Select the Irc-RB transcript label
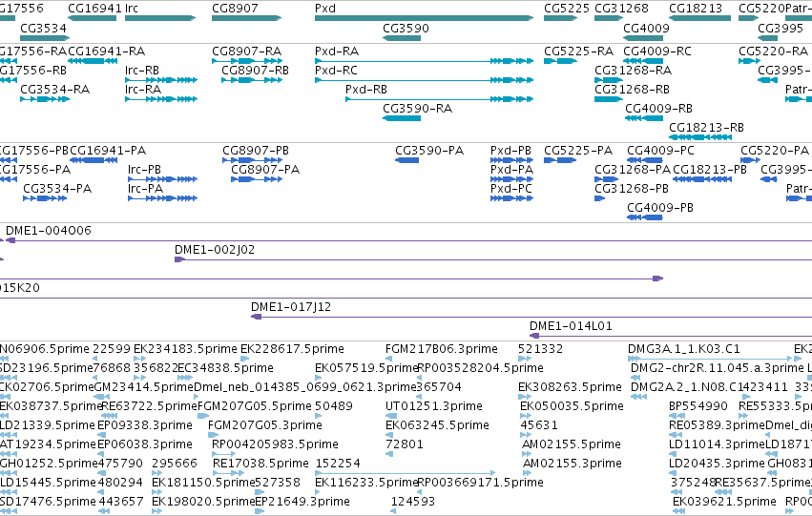Viewport: 812px width, 516px height. click(x=142, y=71)
